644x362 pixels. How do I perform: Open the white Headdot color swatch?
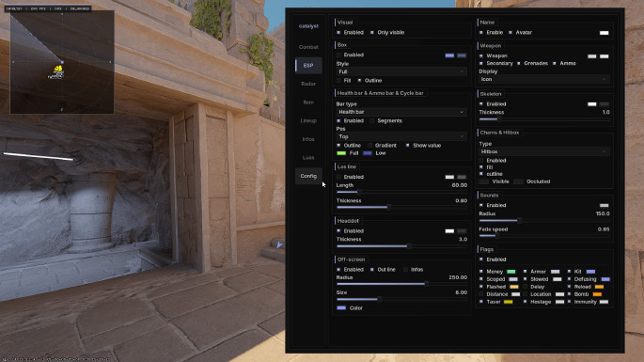click(449, 231)
